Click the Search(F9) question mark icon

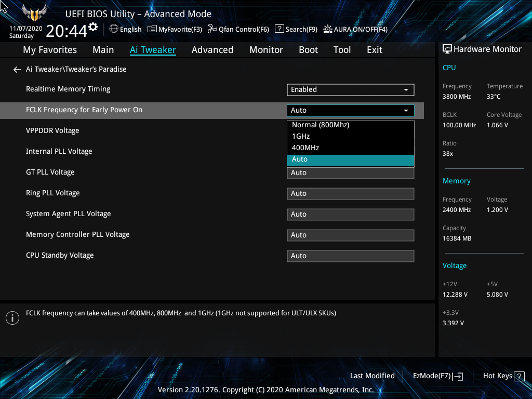(x=279, y=29)
